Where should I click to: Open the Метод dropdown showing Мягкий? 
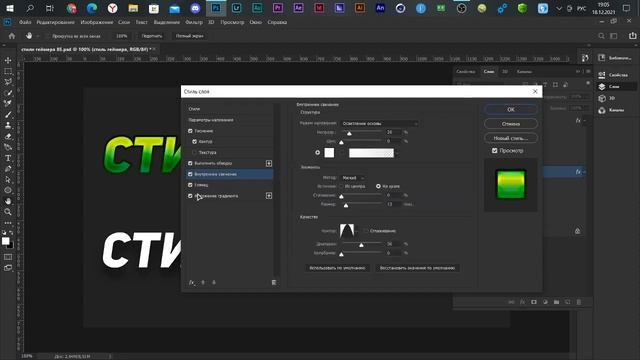click(x=353, y=178)
